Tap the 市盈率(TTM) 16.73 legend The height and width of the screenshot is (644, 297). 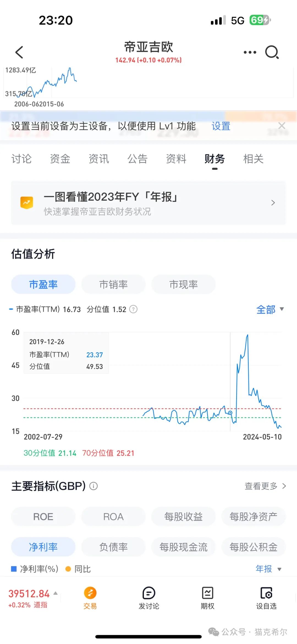pyautogui.click(x=45, y=309)
